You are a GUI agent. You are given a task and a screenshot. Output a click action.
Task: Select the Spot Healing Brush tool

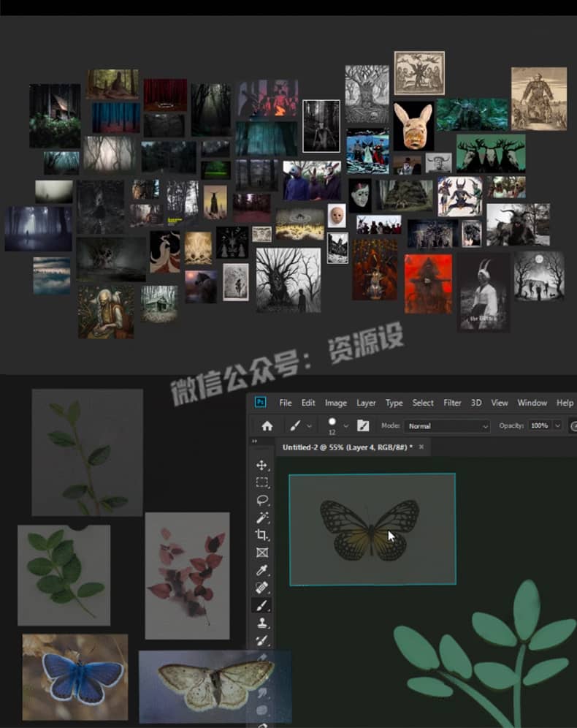click(x=261, y=588)
